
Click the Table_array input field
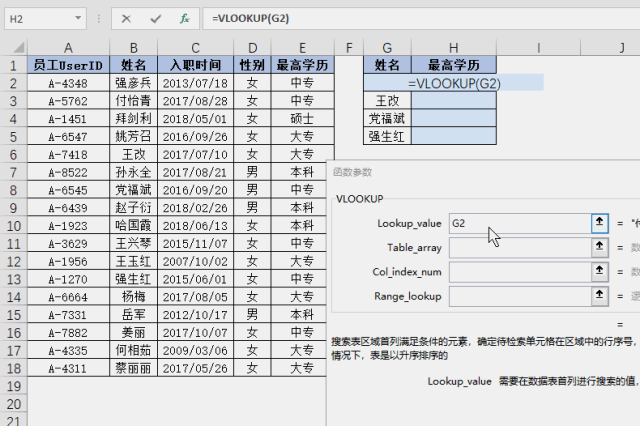[520, 248]
